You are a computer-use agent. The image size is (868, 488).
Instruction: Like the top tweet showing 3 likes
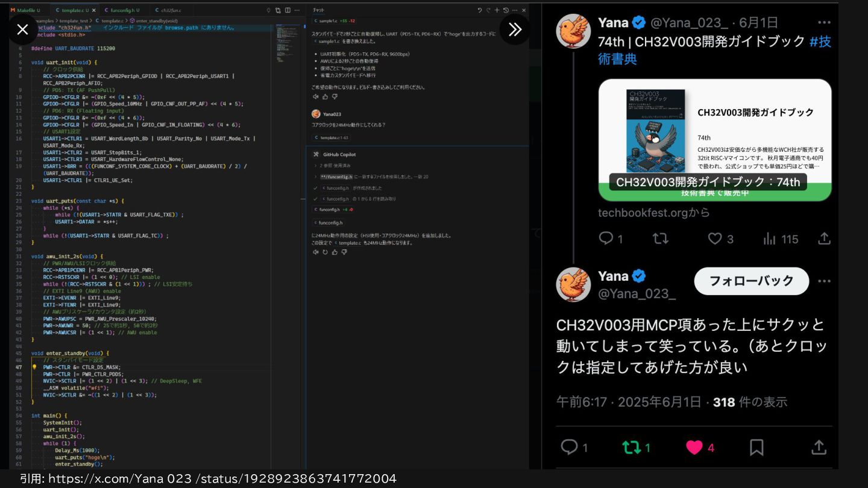click(720, 239)
